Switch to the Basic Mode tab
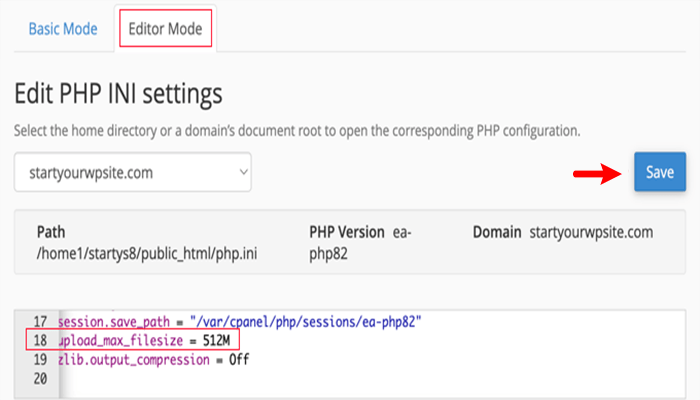 (x=62, y=29)
